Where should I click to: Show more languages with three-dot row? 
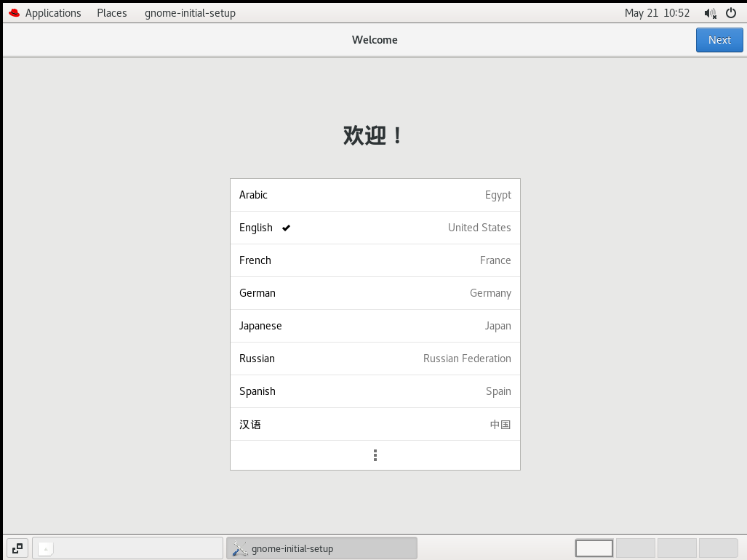coord(375,455)
